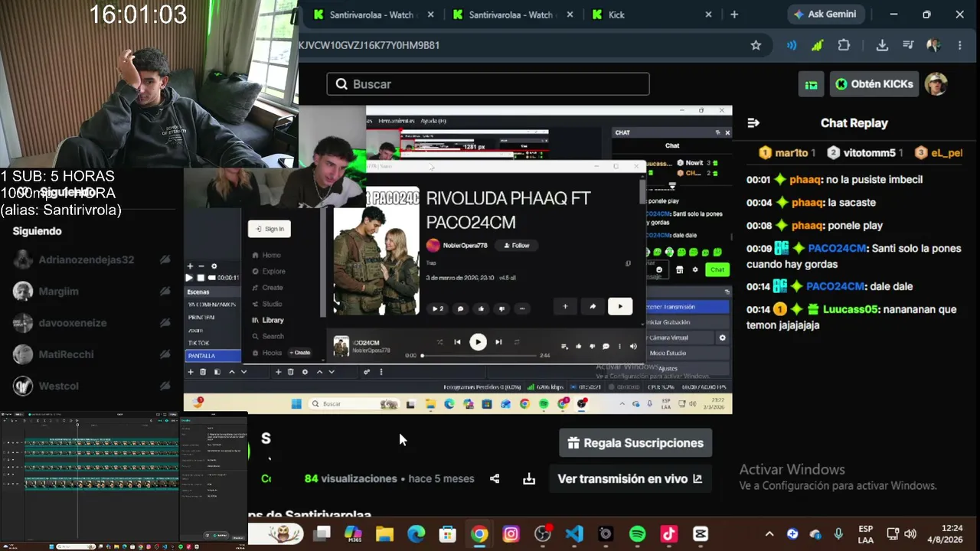This screenshot has width=980, height=551.
Task: Select Explore in the stream's music app sidebar
Action: coord(269,272)
